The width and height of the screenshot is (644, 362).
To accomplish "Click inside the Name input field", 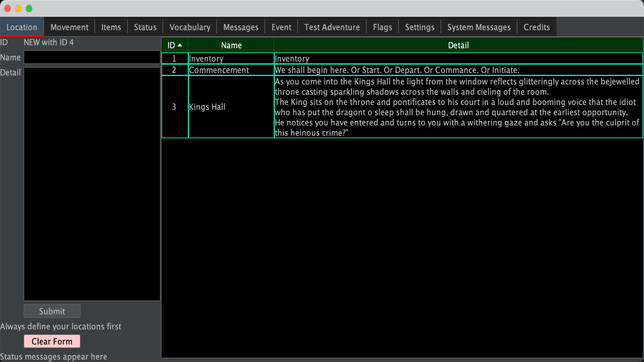I will (x=92, y=57).
